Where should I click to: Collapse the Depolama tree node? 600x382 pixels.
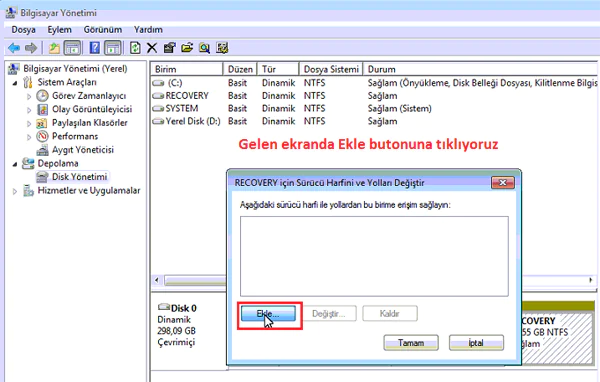pyautogui.click(x=15, y=164)
